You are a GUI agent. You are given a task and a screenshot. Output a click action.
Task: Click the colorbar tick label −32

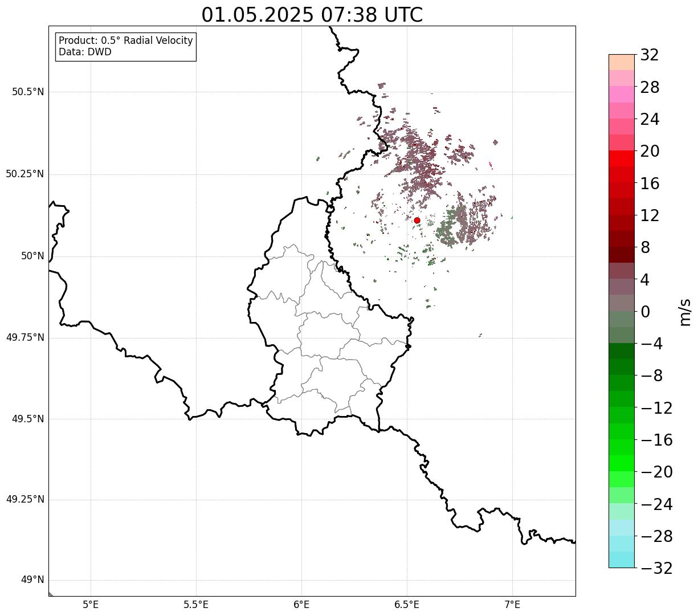pos(656,568)
